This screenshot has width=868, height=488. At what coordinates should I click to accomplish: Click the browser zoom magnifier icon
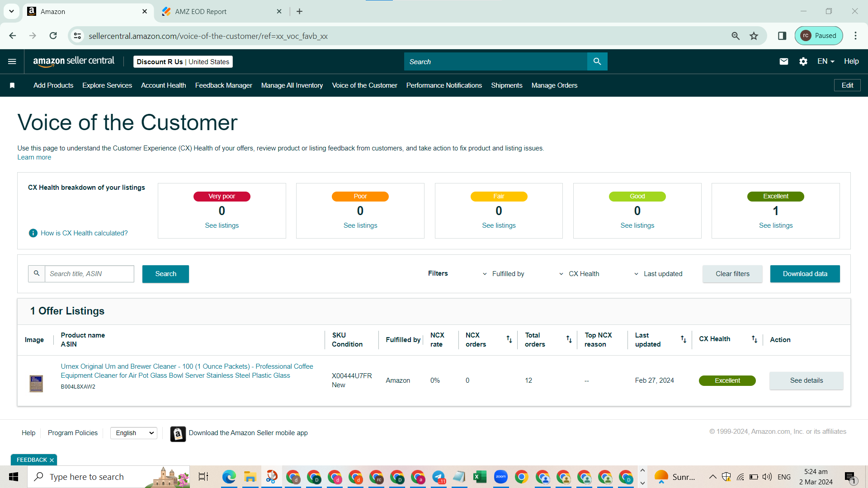(736, 36)
